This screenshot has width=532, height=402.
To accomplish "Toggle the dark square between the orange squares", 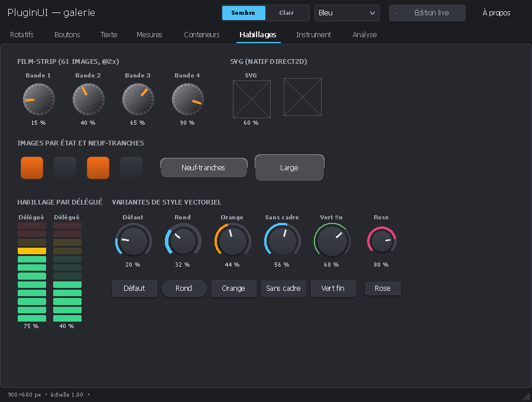I will [x=65, y=167].
